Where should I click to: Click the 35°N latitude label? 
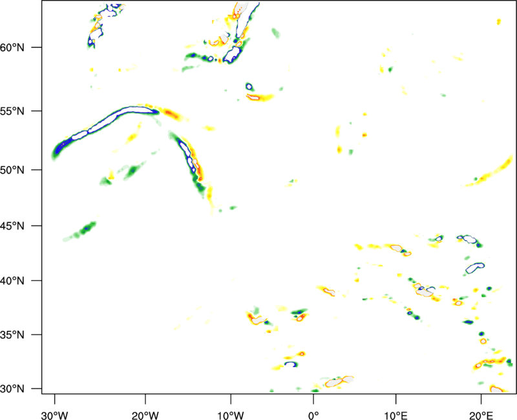[12, 335]
